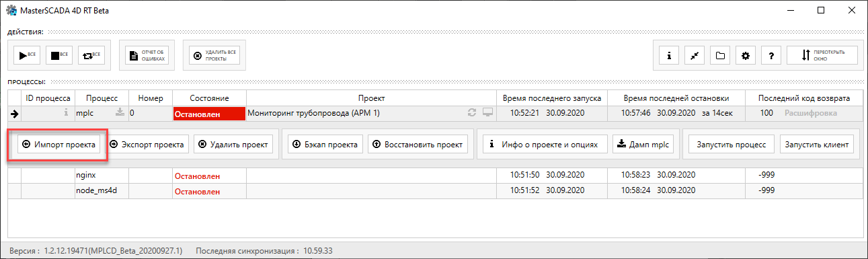Stop all processes with stop ВСЕ button
The height and width of the screenshot is (259, 868).
tap(59, 55)
